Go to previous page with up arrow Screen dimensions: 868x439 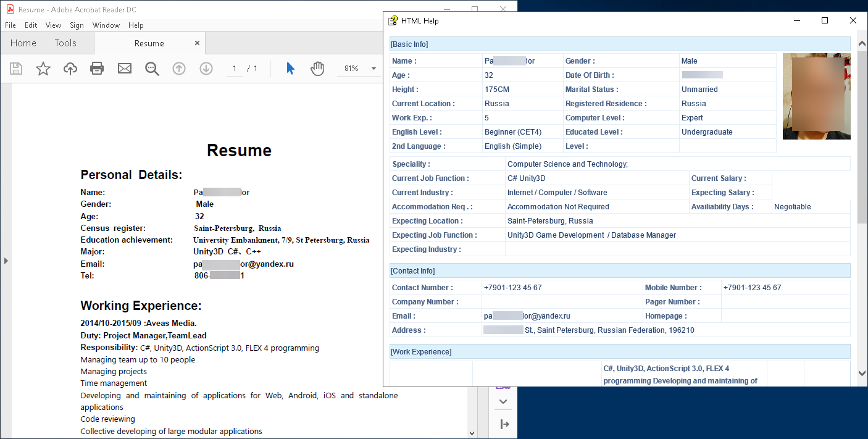pyautogui.click(x=179, y=69)
